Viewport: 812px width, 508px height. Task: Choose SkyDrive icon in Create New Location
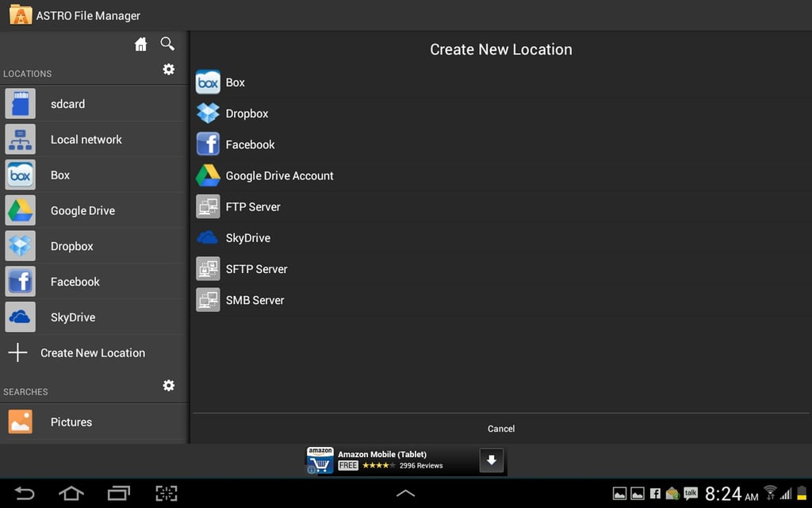tap(208, 237)
